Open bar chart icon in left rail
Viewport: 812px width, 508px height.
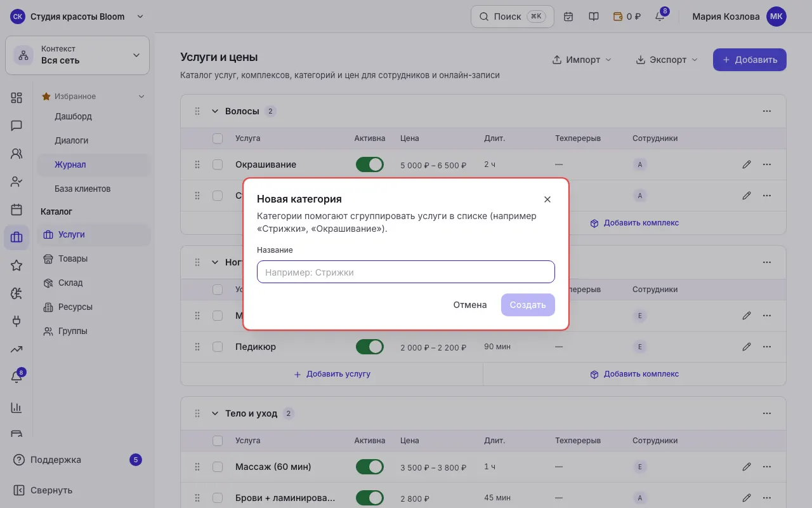[x=16, y=408]
